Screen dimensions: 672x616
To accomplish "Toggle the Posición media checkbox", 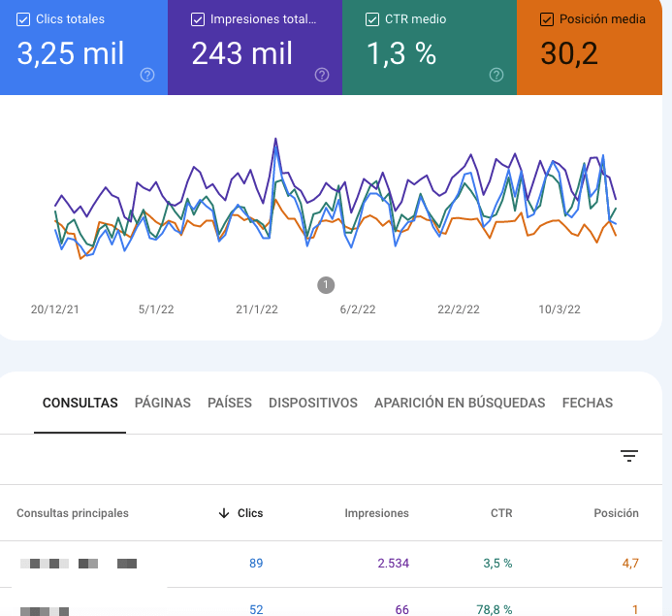I will pyautogui.click(x=547, y=19).
